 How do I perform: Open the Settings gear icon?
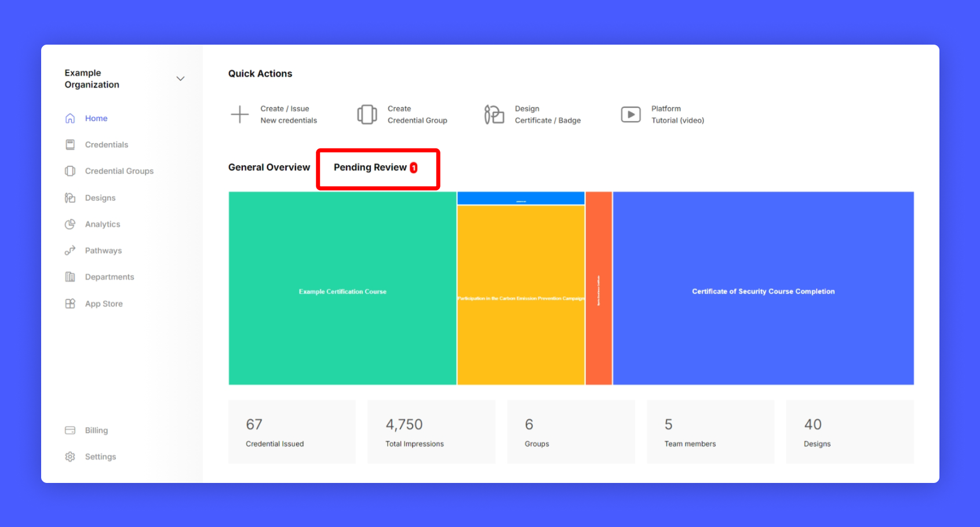(x=70, y=457)
